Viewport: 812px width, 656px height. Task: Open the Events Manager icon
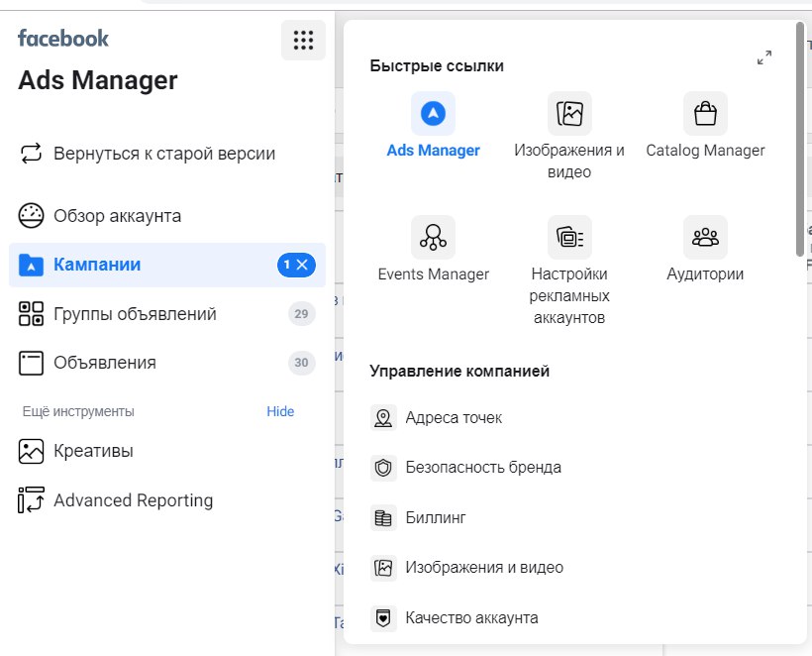click(433, 237)
